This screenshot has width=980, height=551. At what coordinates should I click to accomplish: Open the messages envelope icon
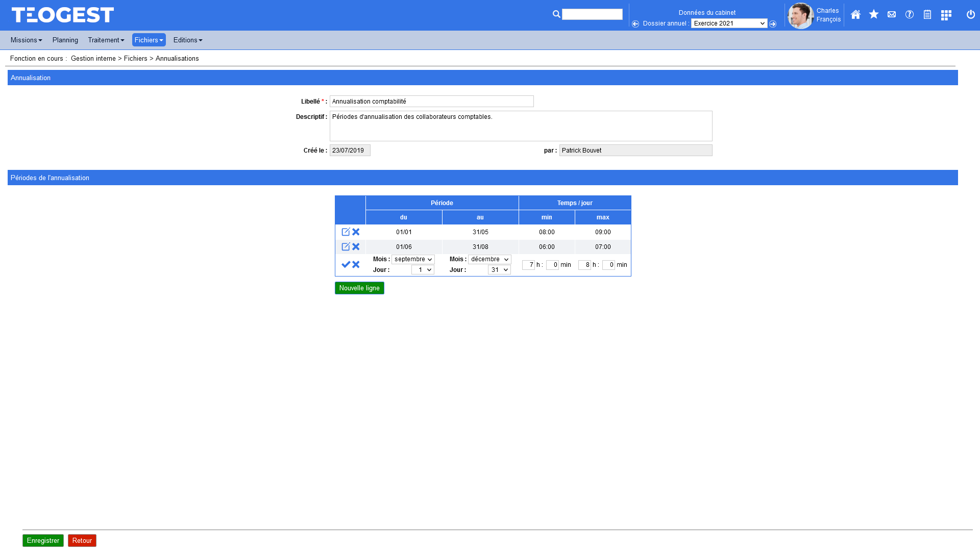[892, 14]
